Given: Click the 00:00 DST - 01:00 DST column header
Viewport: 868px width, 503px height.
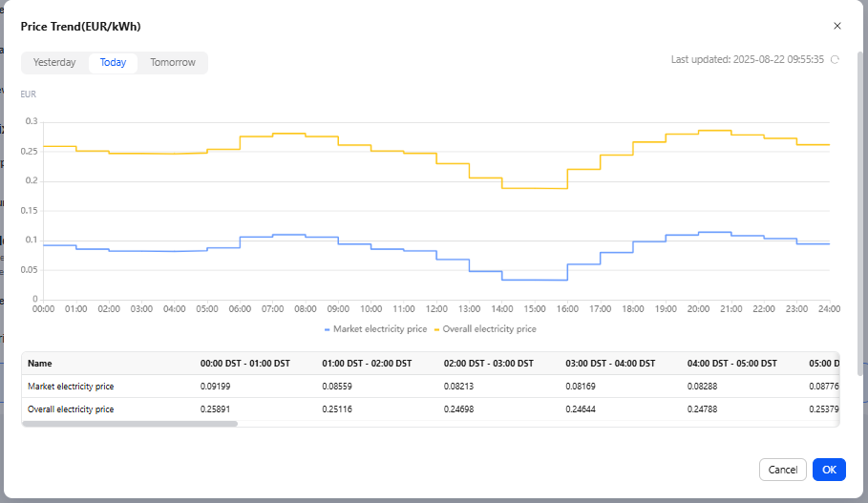Looking at the screenshot, I should (x=244, y=364).
